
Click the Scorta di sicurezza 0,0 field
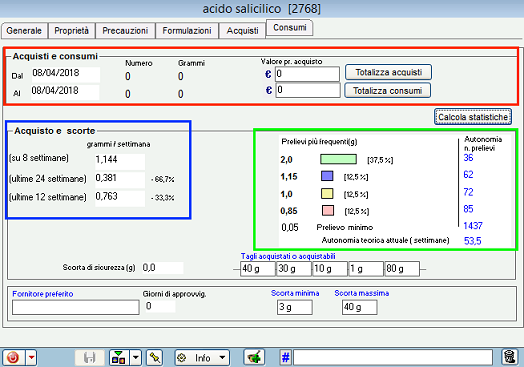click(x=163, y=268)
